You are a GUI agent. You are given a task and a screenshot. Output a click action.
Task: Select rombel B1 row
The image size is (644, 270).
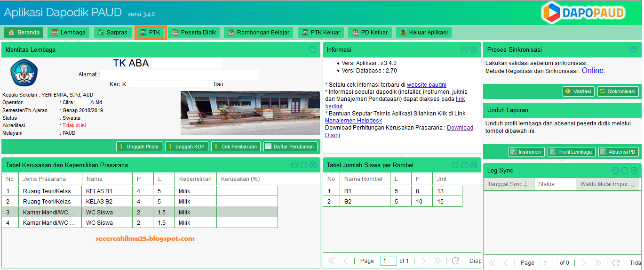(x=392, y=191)
